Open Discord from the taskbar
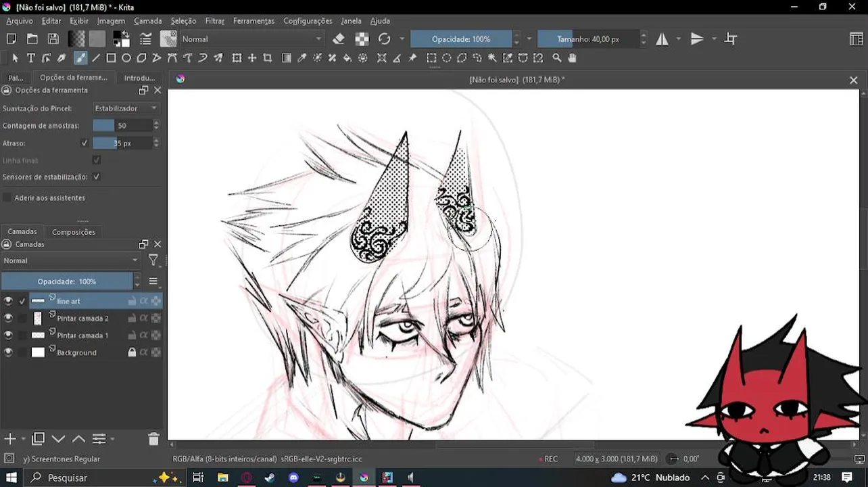 tap(293, 478)
